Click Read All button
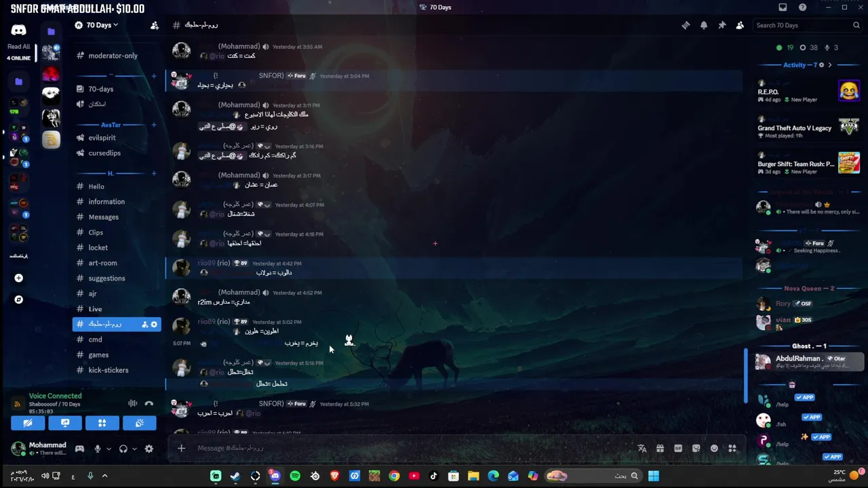Screen dimensions: 868x488 click(x=18, y=47)
